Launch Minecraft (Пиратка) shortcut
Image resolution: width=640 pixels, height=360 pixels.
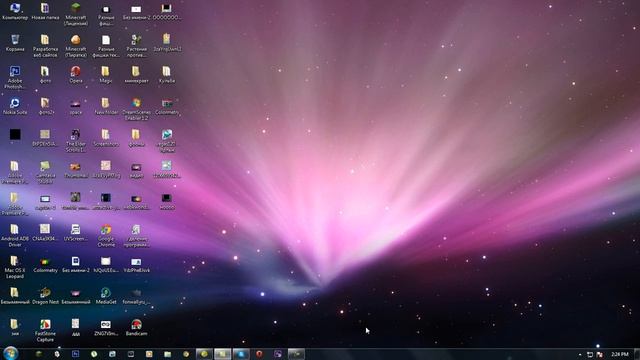click(x=76, y=46)
